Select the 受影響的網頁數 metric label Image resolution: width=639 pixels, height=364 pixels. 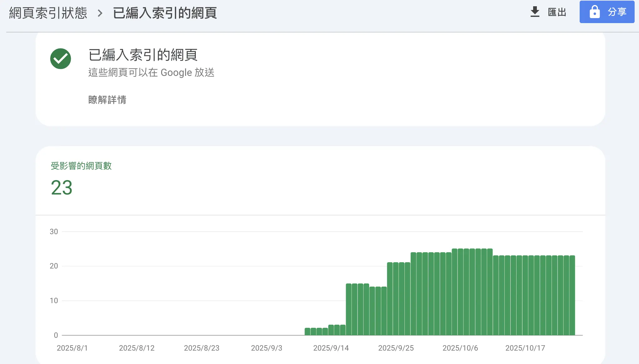81,166
